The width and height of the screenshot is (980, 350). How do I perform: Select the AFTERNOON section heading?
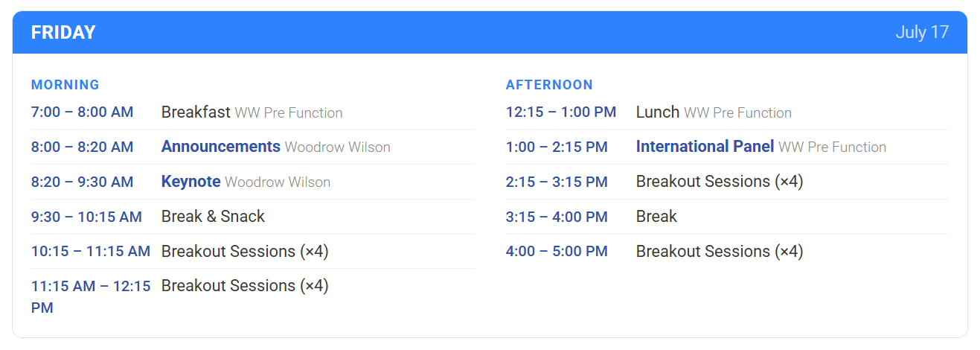point(549,85)
